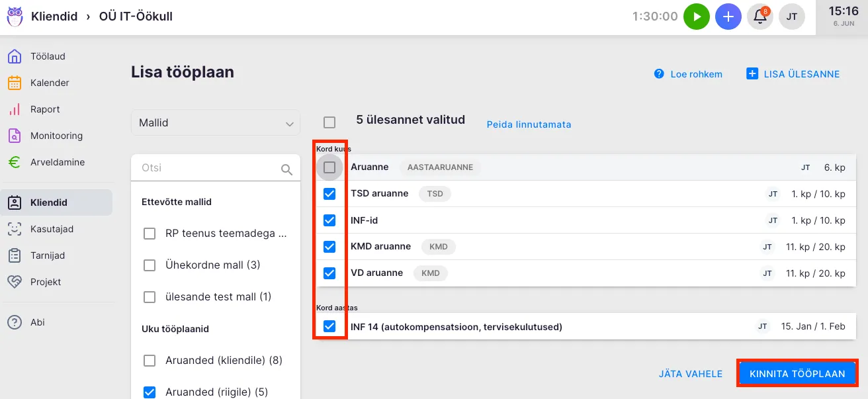Click KINNITA TÖÖPLAAN button
This screenshot has height=399, width=868.
797,374
